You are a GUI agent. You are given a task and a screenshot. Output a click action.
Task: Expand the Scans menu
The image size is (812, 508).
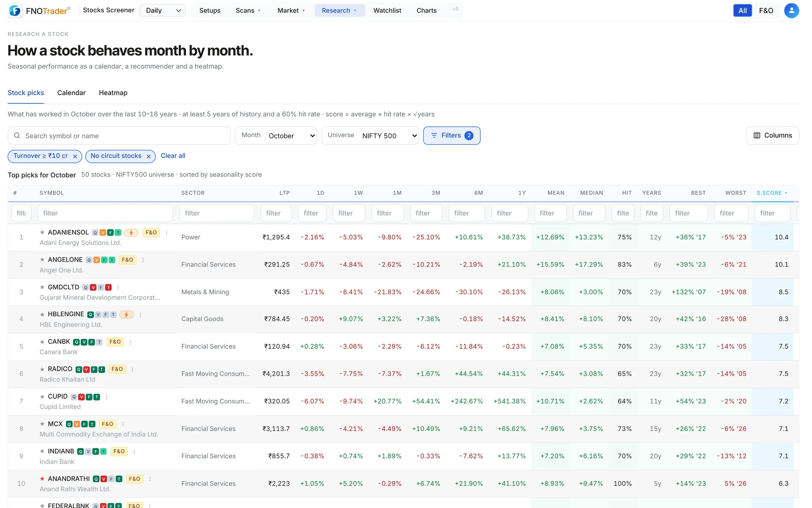click(248, 11)
